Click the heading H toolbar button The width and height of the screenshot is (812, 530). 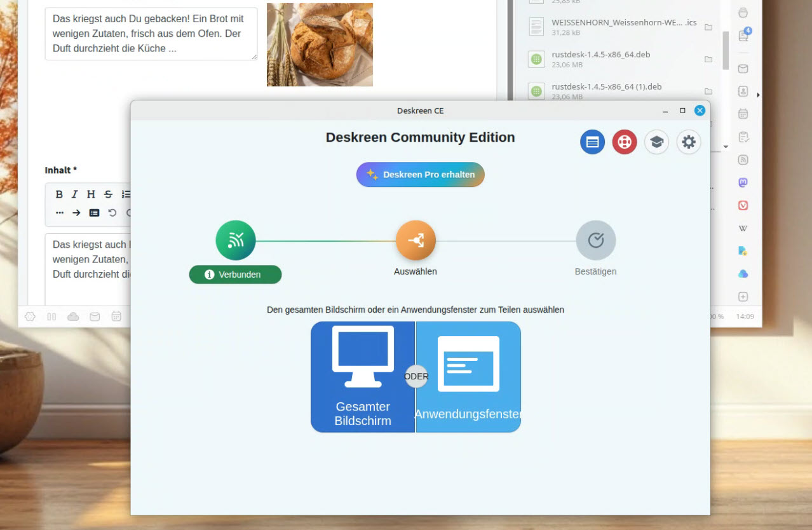(91, 194)
